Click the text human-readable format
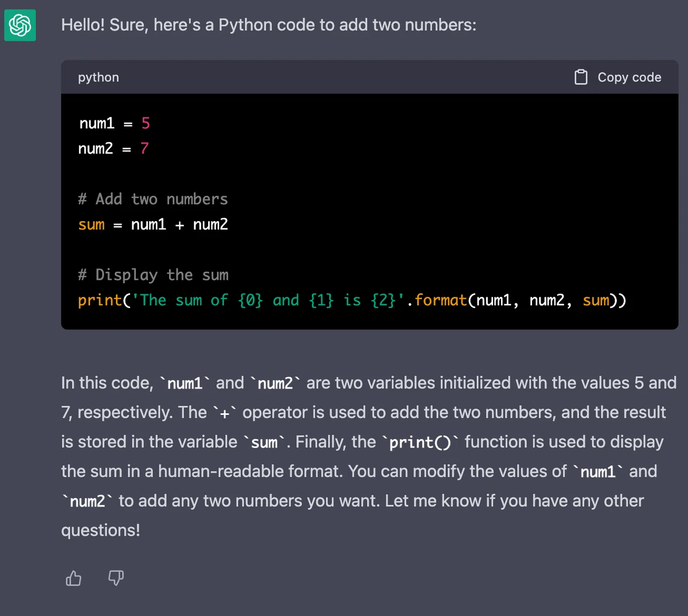Viewport: 688px width, 616px height. coord(251,472)
